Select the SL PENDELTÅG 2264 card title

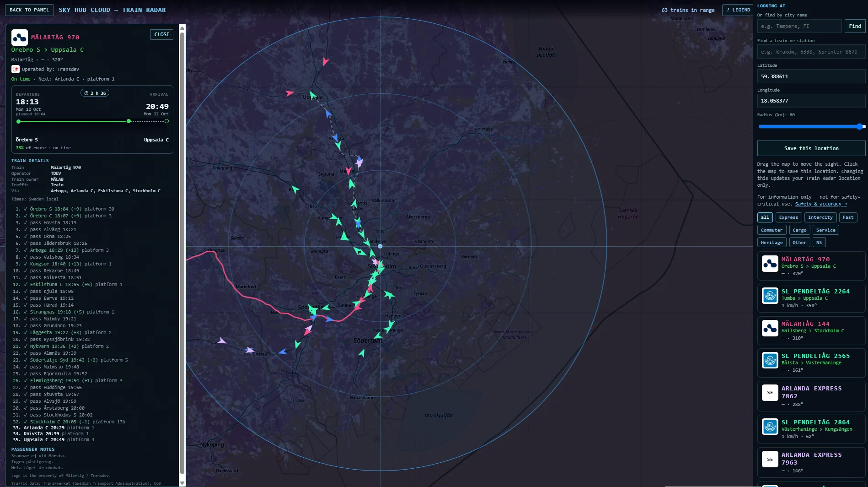(x=815, y=291)
